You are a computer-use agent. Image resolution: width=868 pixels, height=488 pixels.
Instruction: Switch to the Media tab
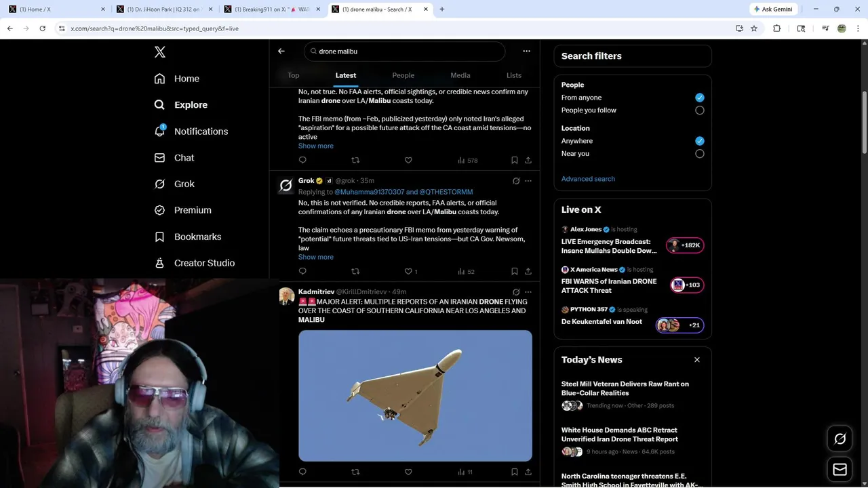tap(460, 75)
